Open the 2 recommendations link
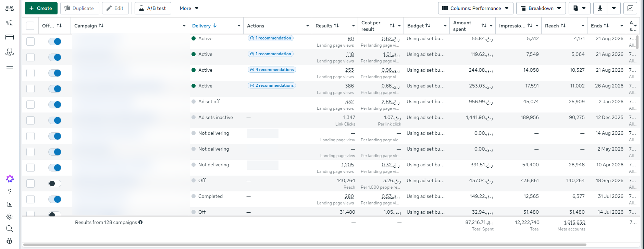Image resolution: width=644 pixels, height=249 pixels. coord(272,85)
